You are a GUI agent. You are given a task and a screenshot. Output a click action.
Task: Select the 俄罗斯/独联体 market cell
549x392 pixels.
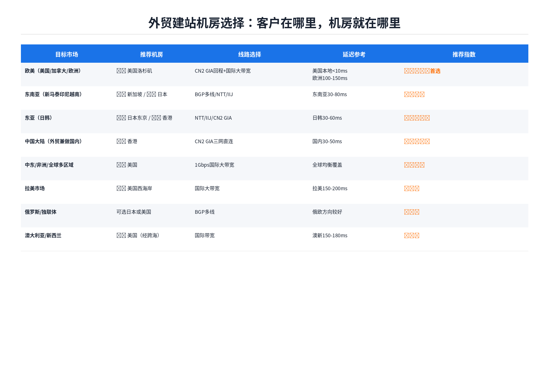tap(41, 212)
